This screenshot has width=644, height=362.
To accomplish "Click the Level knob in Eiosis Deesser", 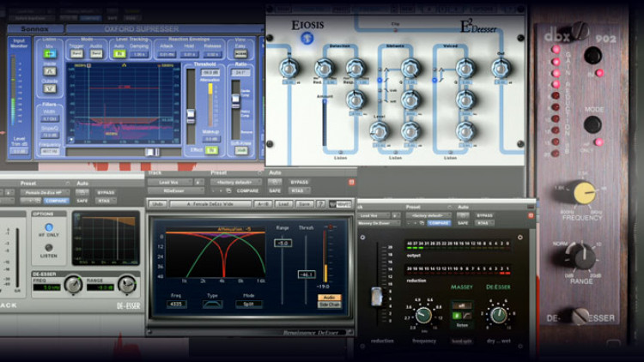I will click(379, 131).
